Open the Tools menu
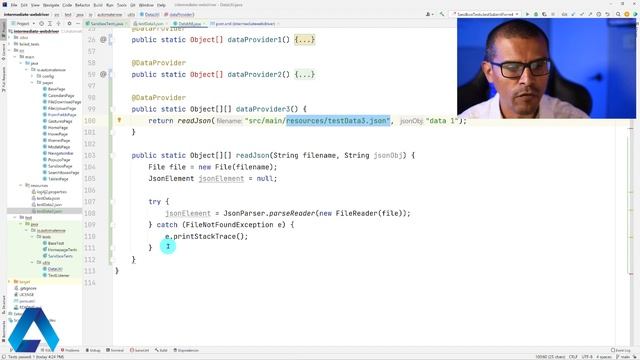Screen dimensions: 640x360 click(x=122, y=5)
